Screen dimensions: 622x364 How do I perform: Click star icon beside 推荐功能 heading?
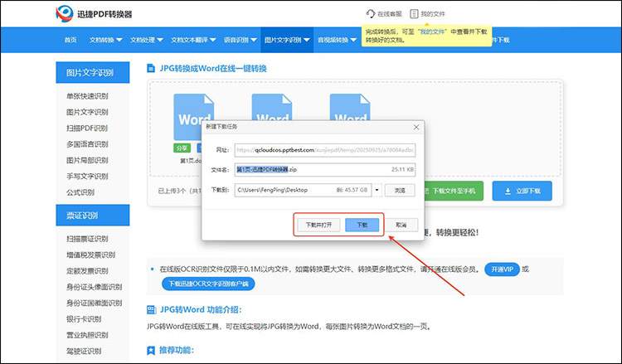pyautogui.click(x=151, y=351)
